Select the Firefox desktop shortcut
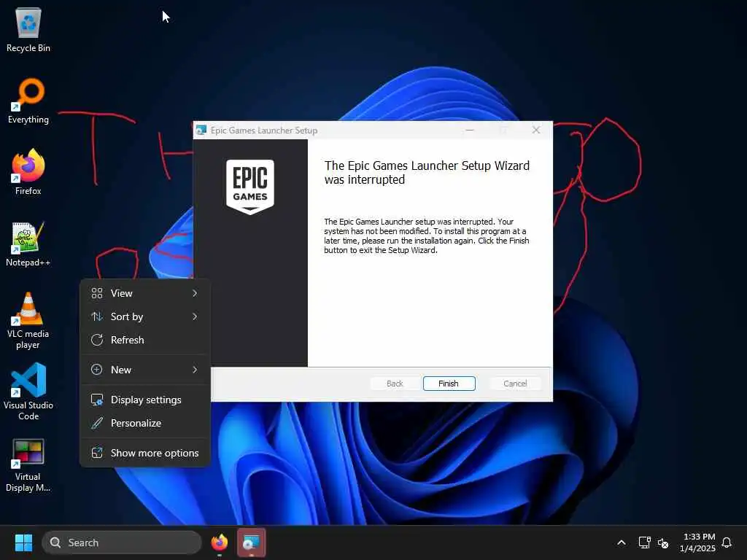The height and width of the screenshot is (560, 747). (x=28, y=172)
